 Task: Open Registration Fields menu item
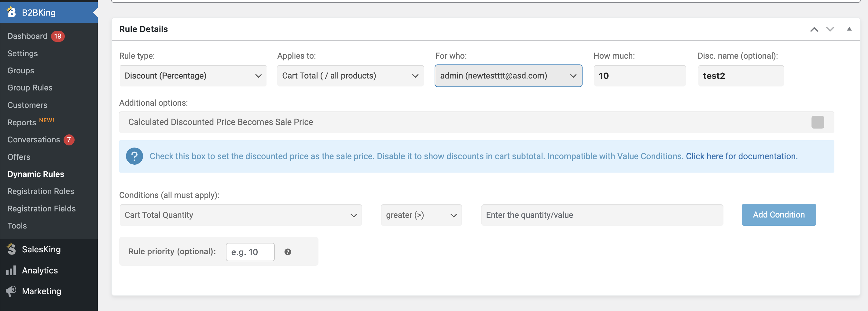tap(42, 209)
